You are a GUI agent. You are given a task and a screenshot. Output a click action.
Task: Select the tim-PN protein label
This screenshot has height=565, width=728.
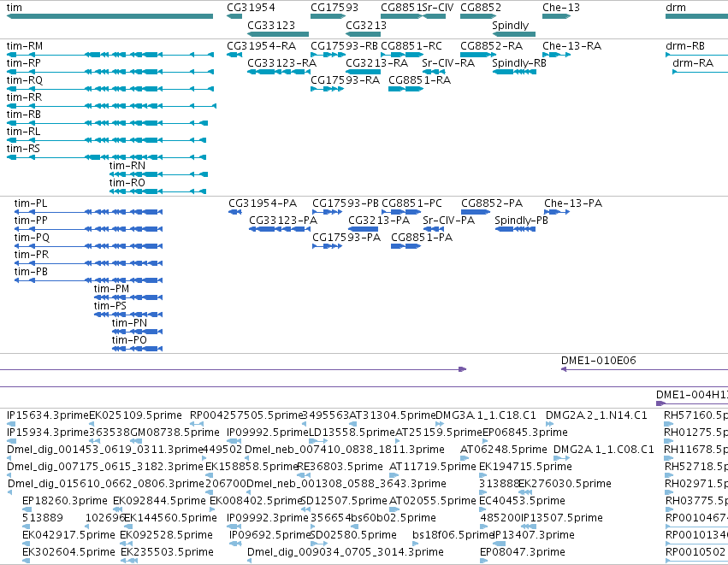click(x=129, y=323)
